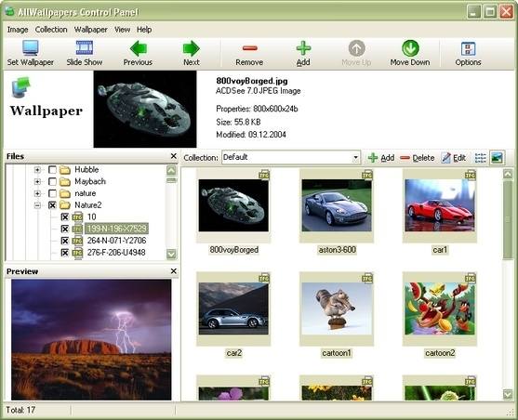Uncheck the 199-N-196-X7529 checkbox
Image resolution: width=518 pixels, height=420 pixels.
pyautogui.click(x=65, y=229)
